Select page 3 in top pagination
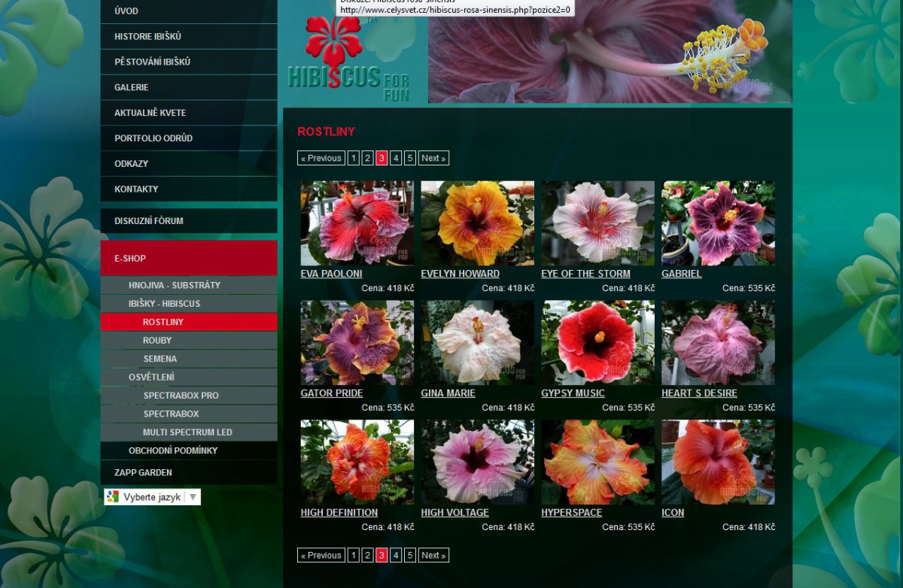This screenshot has height=588, width=903. point(382,158)
